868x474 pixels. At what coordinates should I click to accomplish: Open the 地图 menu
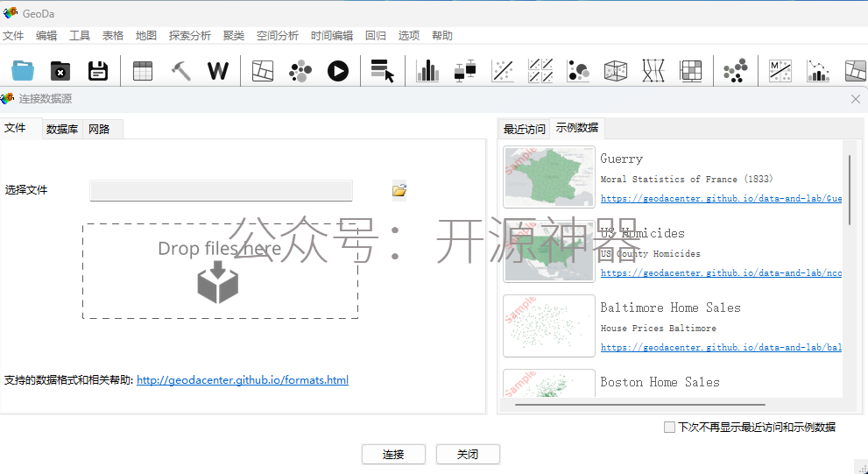[146, 35]
